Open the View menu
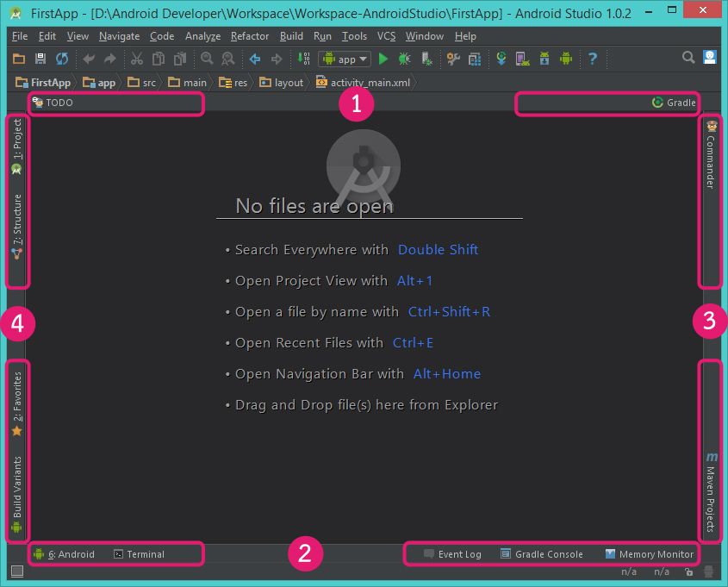 coord(78,36)
